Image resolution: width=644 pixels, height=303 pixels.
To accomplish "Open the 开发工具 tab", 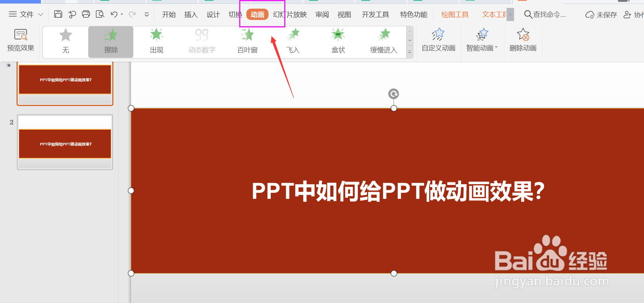I will [376, 15].
